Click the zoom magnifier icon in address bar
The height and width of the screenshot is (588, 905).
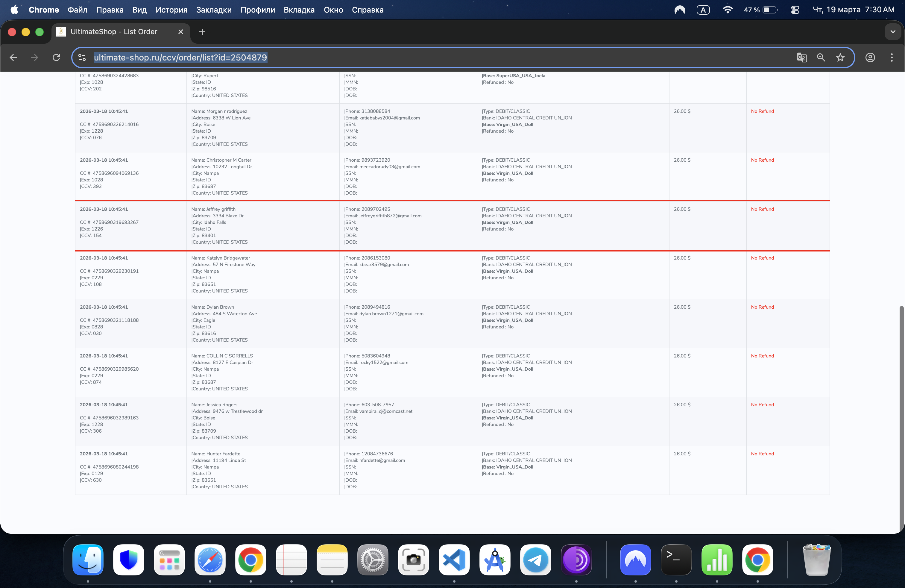coord(821,57)
